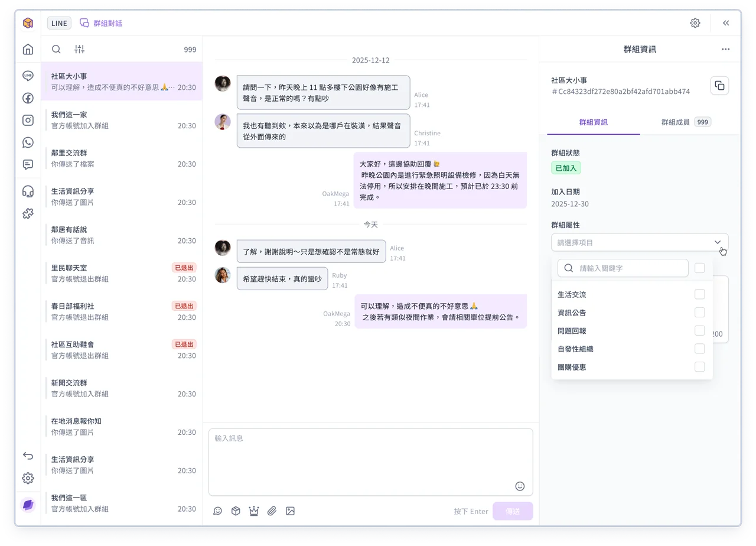Open the LINE channel sidebar icon
The width and height of the screenshot is (756, 546).
point(28,76)
